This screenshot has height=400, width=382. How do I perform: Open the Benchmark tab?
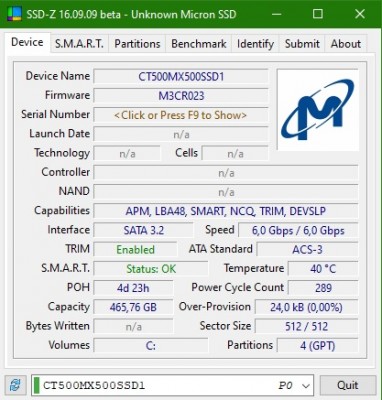(x=199, y=44)
